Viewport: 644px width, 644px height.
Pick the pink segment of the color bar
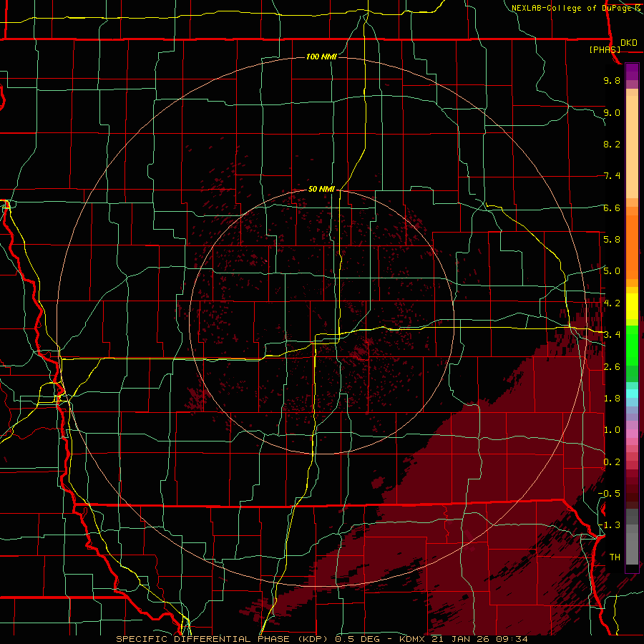coord(632,434)
